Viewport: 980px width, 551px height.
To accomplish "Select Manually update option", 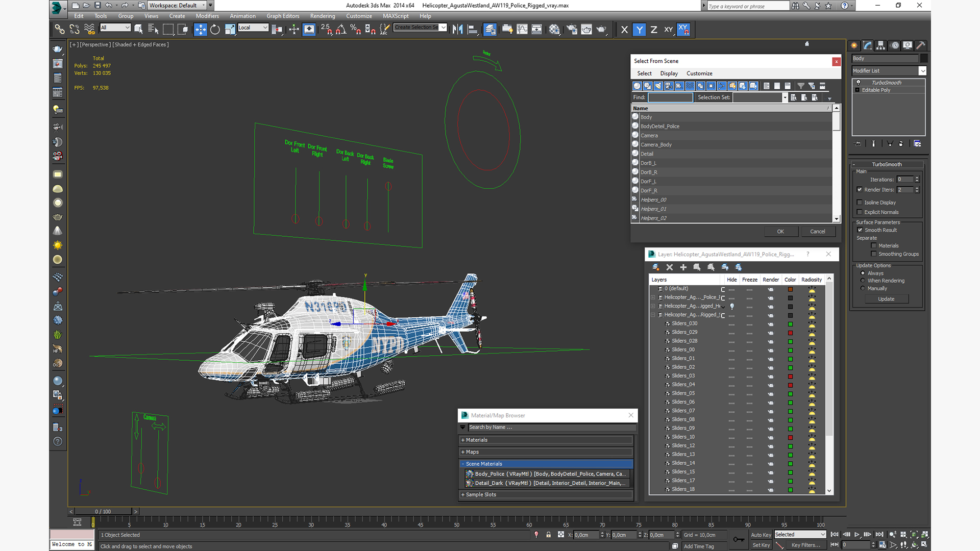I will coord(863,289).
